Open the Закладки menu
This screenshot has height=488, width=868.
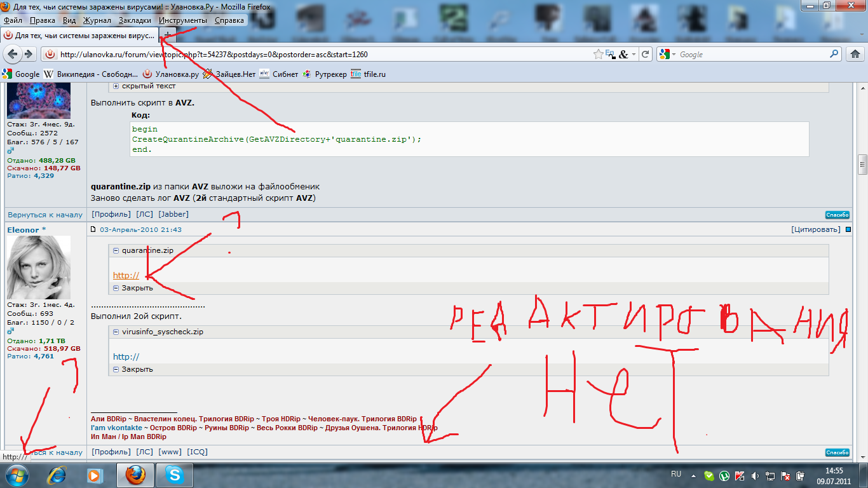coord(135,20)
